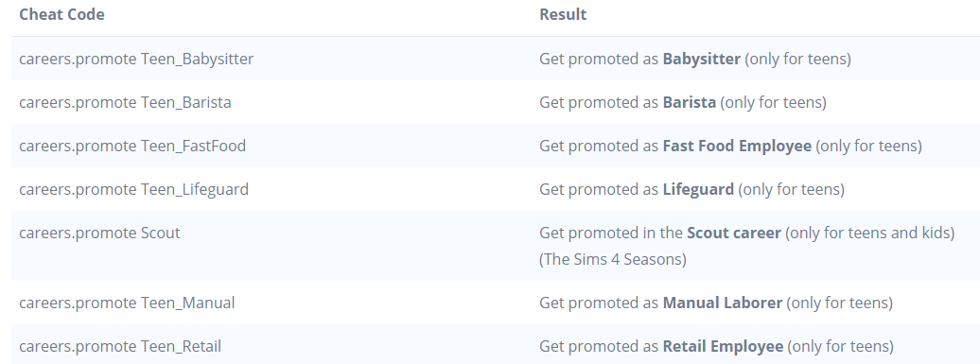Click '(only for teens)' in the Retail Employee row
This screenshot has height=364, width=980.
point(841,347)
